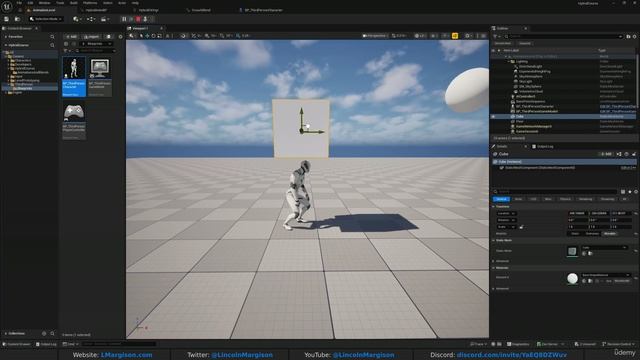Toggle surface snapping in viewport toolbar
The image size is (640, 360).
tap(194, 36)
